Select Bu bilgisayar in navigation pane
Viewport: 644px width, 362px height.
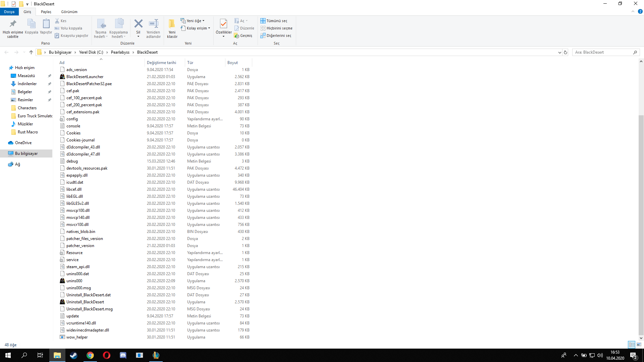(x=26, y=154)
